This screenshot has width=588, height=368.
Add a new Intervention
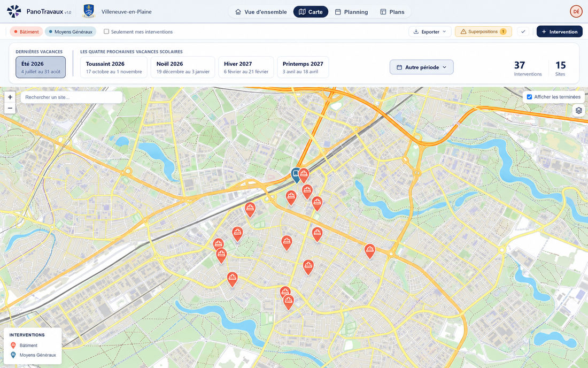pyautogui.click(x=560, y=32)
